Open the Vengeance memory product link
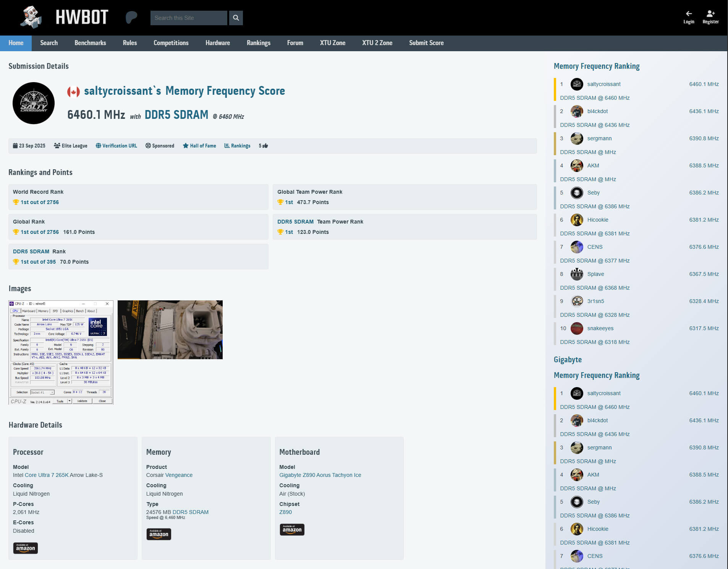The image size is (728, 569). (179, 475)
